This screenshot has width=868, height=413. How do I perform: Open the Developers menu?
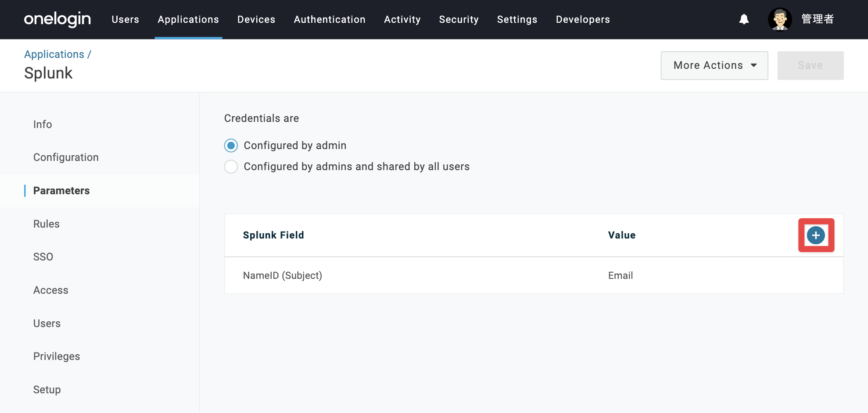[583, 19]
